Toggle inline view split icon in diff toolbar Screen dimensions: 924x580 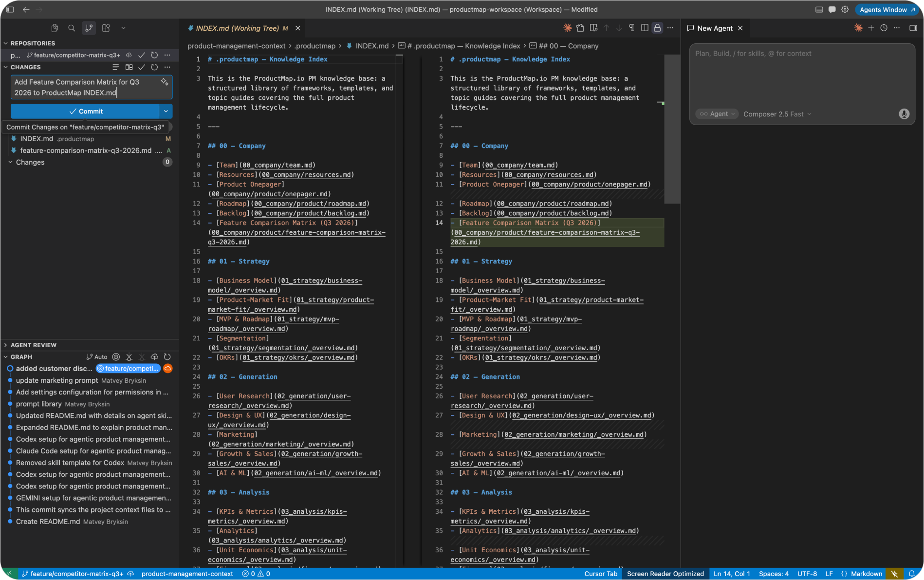645,28
